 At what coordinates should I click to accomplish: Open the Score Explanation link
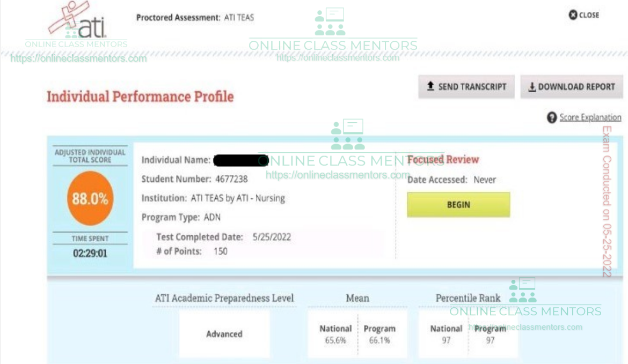coord(590,117)
